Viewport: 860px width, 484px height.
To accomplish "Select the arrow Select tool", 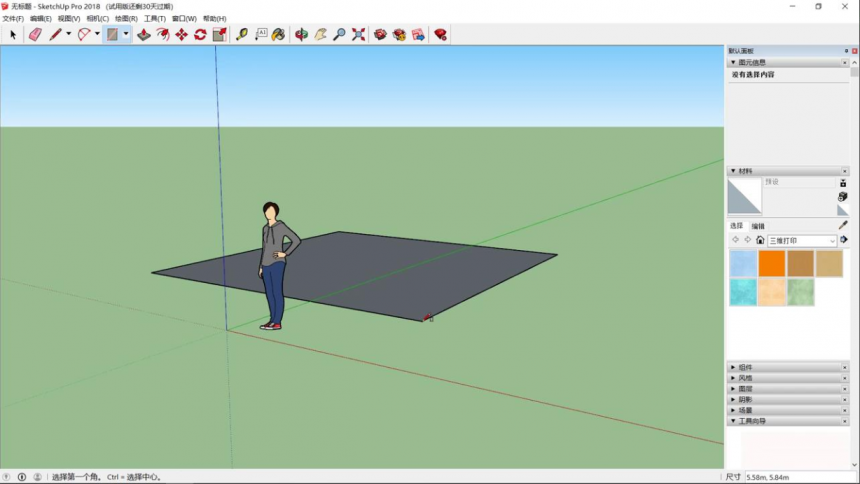I will point(13,35).
